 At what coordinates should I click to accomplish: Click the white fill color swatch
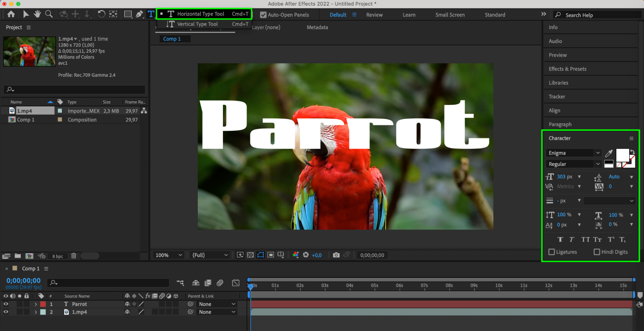pos(622,155)
